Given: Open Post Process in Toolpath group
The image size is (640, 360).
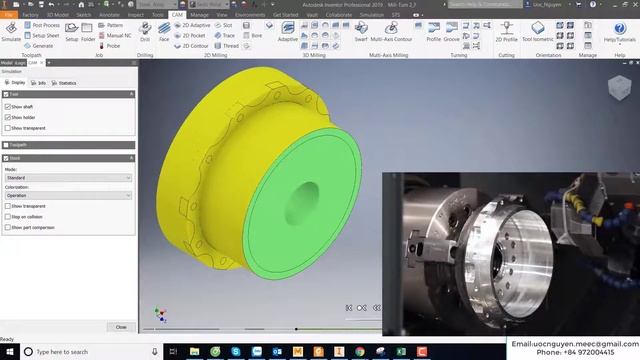Looking at the screenshot, I should click(42, 25).
